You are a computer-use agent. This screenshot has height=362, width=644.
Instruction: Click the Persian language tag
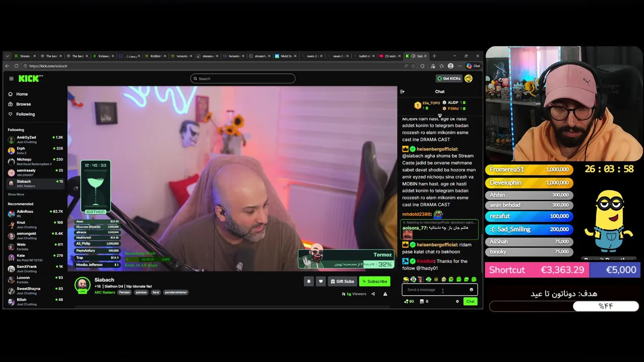(x=125, y=292)
